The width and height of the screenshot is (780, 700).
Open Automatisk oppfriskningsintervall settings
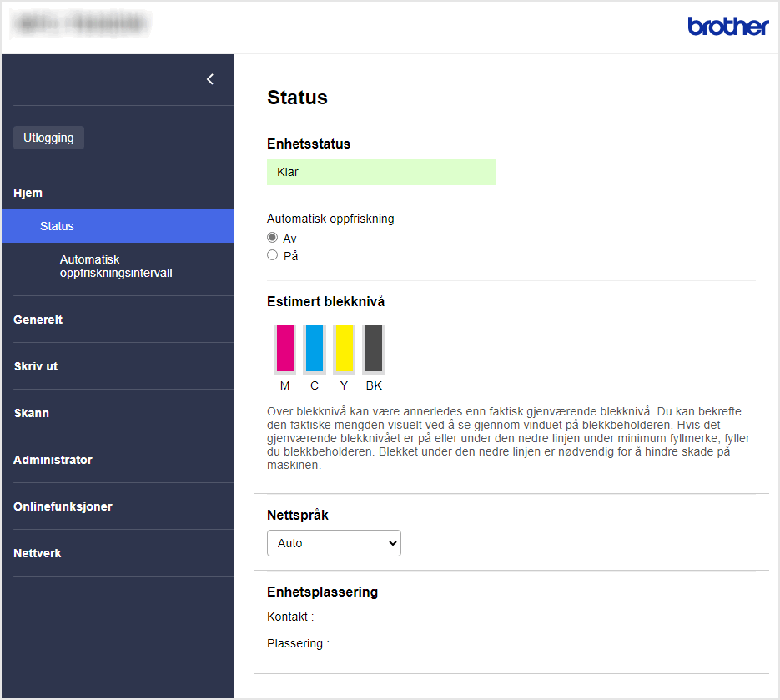click(115, 266)
